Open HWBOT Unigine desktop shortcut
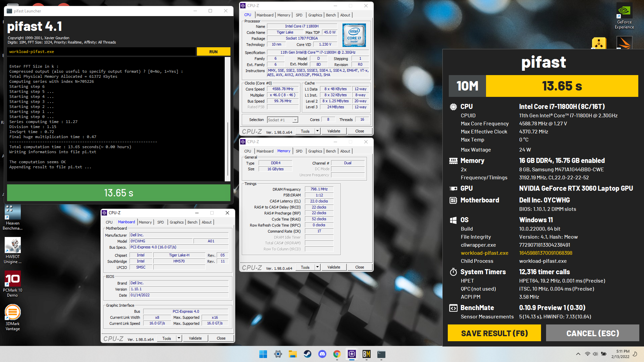 (12, 251)
